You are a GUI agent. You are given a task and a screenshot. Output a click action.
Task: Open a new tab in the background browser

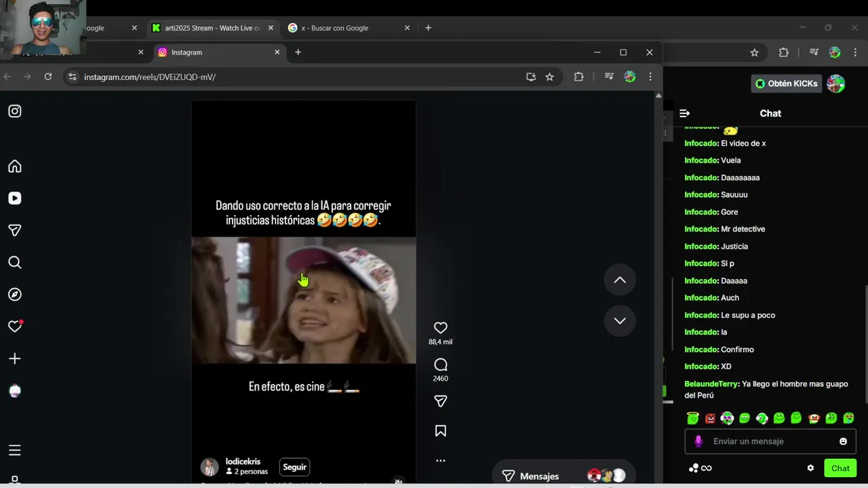(x=428, y=28)
